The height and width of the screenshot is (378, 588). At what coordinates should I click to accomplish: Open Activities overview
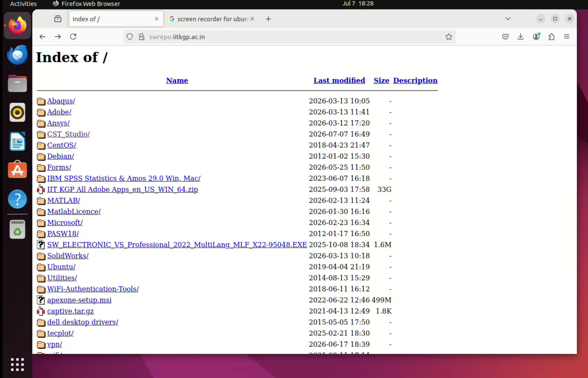23,4
